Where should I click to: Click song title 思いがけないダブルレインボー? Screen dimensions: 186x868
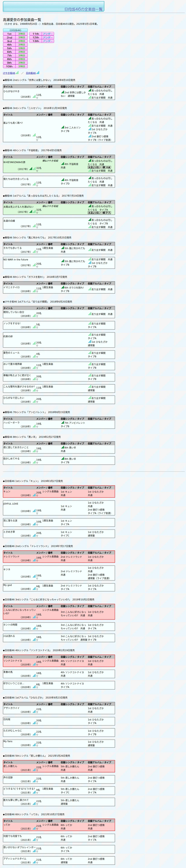click(x=19, y=847)
